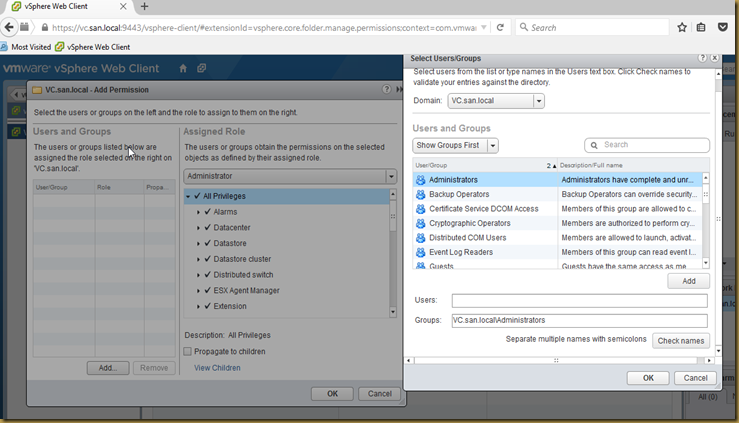Click Add... button in Add Permission dialog
This screenshot has width=739, height=423.
[108, 368]
